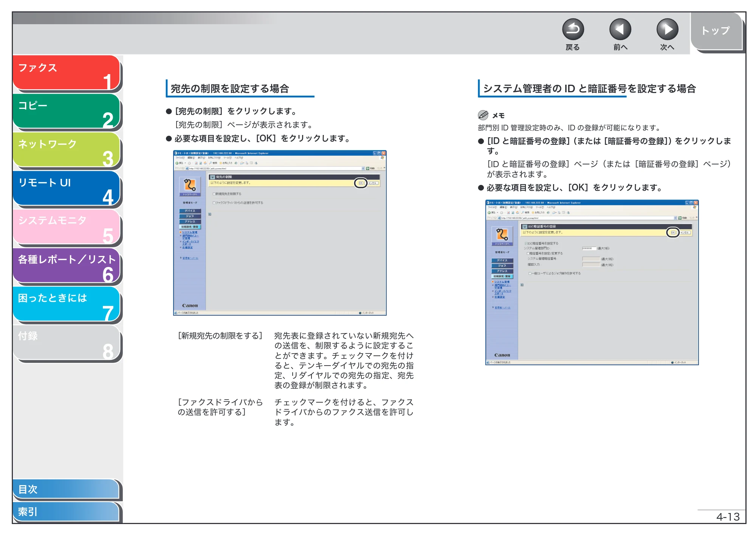Open the トップ tab at top right

(716, 31)
